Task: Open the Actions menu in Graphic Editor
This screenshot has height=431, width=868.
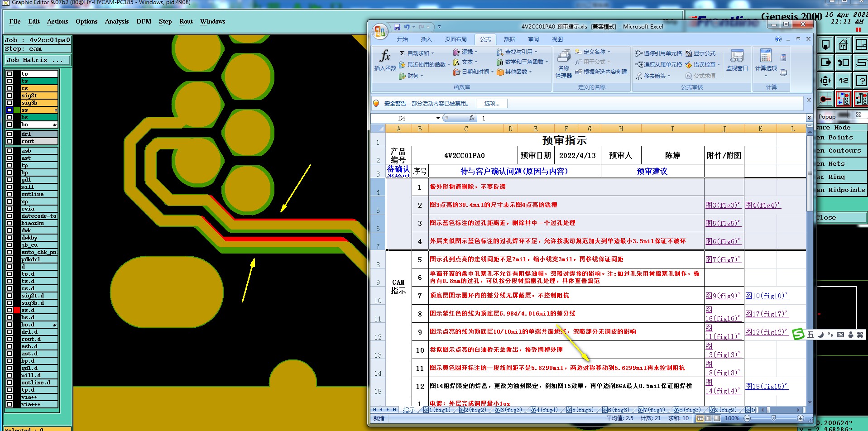Action: (58, 21)
